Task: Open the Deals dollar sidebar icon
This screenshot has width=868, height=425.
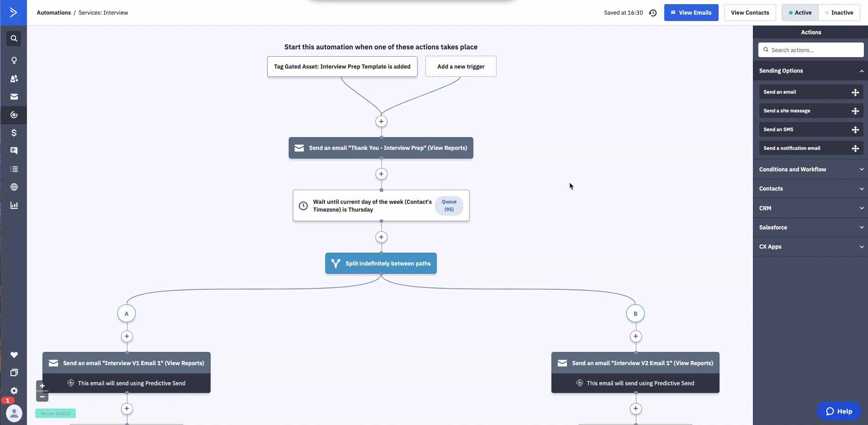Action: (x=14, y=133)
